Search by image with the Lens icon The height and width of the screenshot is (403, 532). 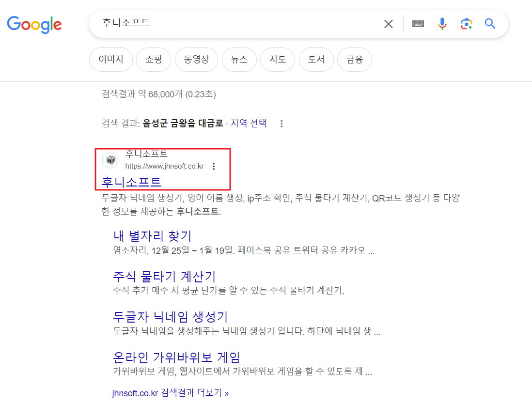[x=467, y=24]
